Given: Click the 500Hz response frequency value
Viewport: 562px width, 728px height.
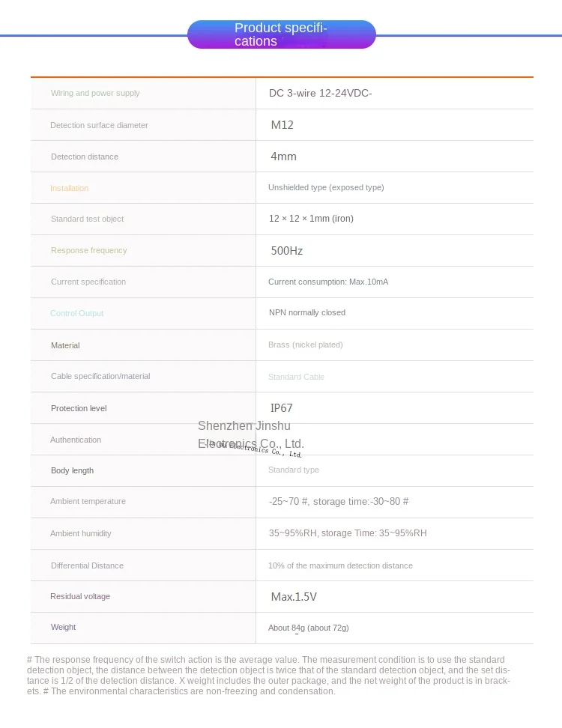Looking at the screenshot, I should coord(286,251).
